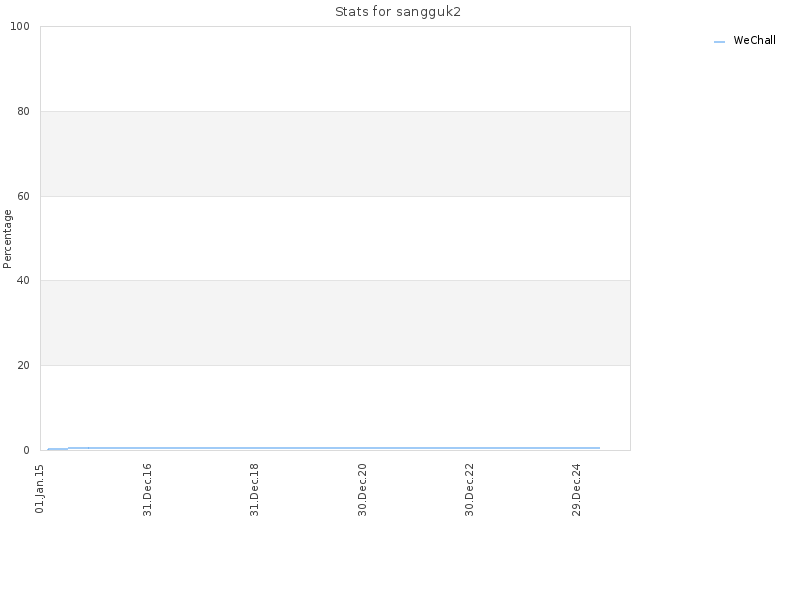Click the start step of the WeChall line
This screenshot has width=800, height=600.
(58, 449)
